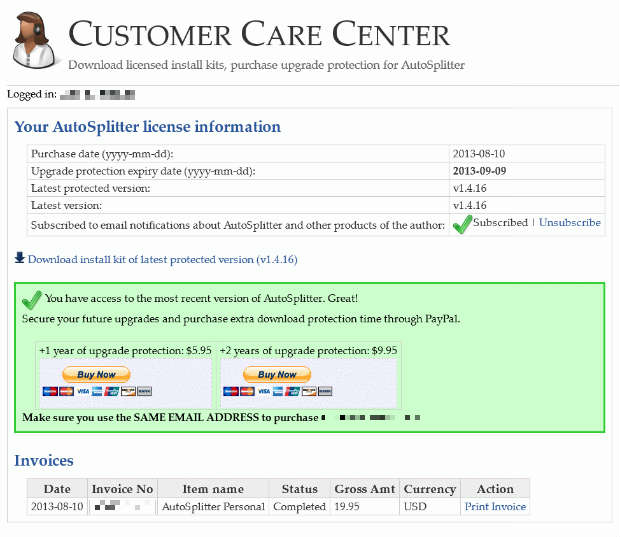Click the Invoice No column header
The width and height of the screenshot is (620, 537).
tap(122, 489)
